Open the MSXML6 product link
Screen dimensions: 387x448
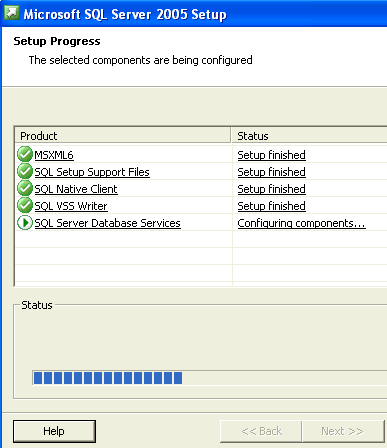point(54,155)
